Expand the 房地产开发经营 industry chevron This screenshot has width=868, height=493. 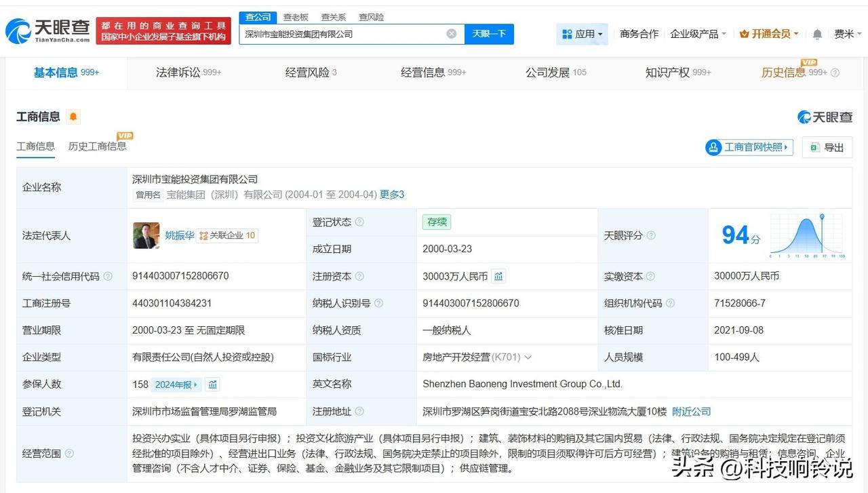tap(528, 357)
